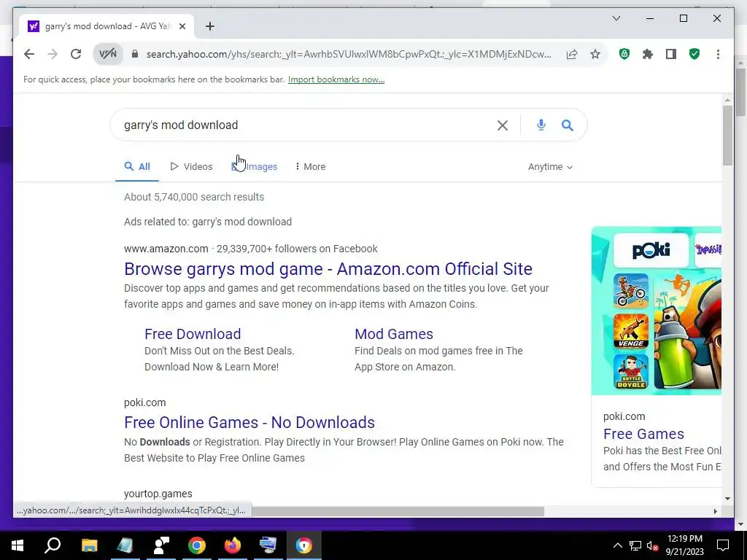This screenshot has width=747, height=560.
Task: Toggle the VPN button in address bar
Action: click(x=108, y=54)
